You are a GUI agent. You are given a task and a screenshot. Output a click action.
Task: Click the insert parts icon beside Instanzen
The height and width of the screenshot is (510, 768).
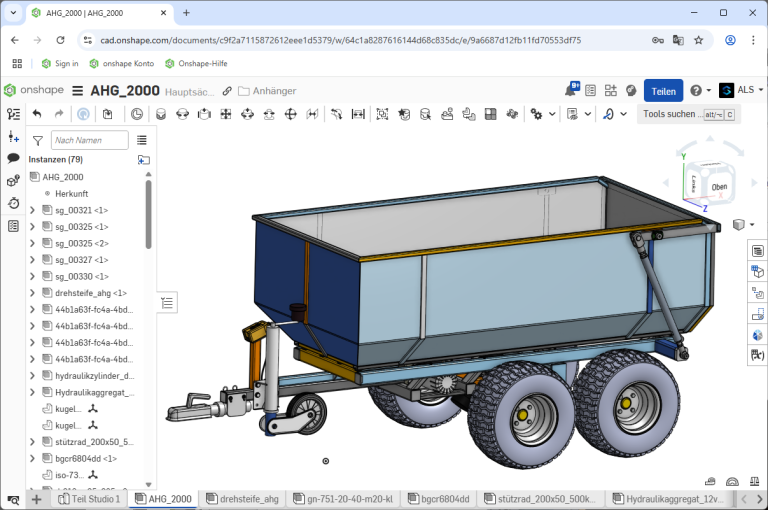point(144,159)
